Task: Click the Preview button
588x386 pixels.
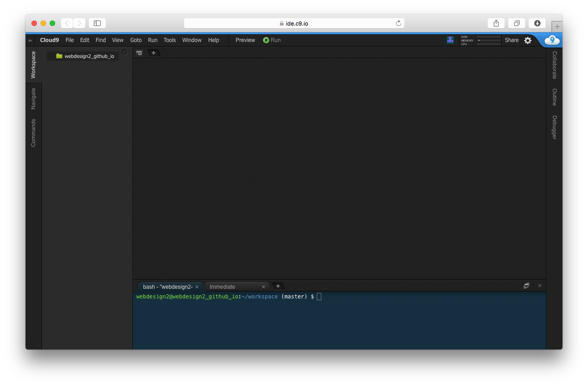Action: tap(245, 40)
